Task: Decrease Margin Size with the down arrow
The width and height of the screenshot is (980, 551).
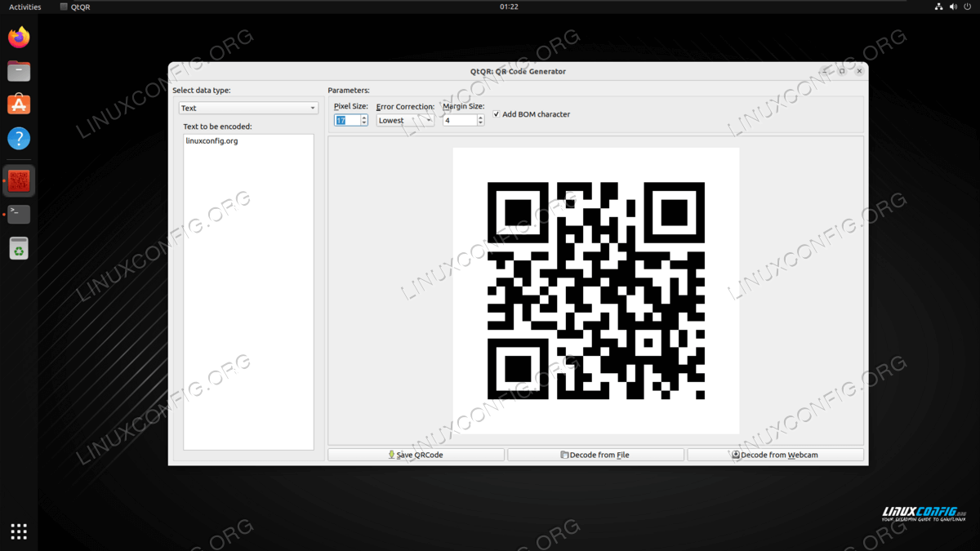Action: click(x=480, y=123)
